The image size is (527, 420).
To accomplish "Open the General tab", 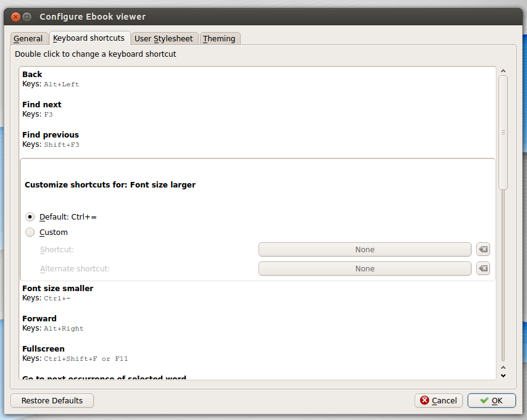I will (28, 39).
